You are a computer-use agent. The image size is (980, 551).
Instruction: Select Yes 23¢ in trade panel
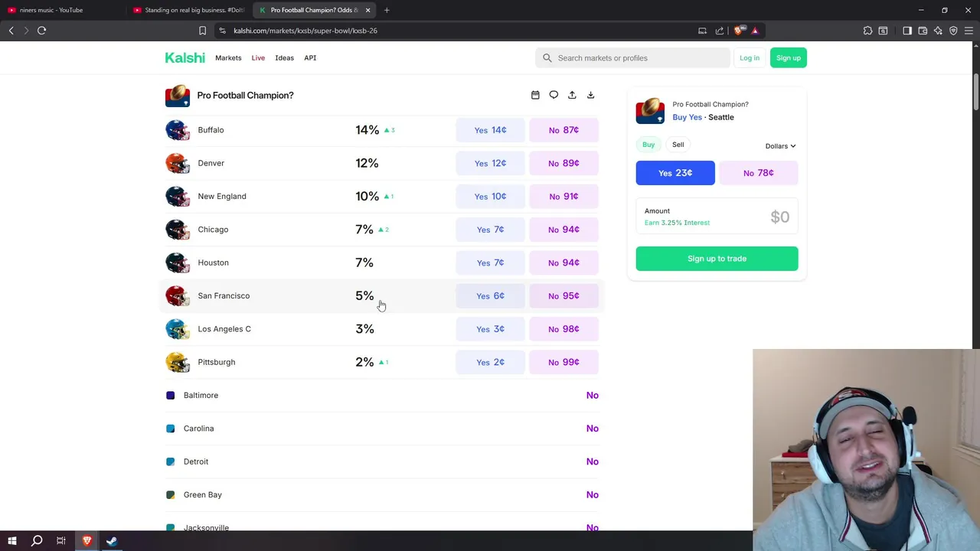pyautogui.click(x=675, y=173)
